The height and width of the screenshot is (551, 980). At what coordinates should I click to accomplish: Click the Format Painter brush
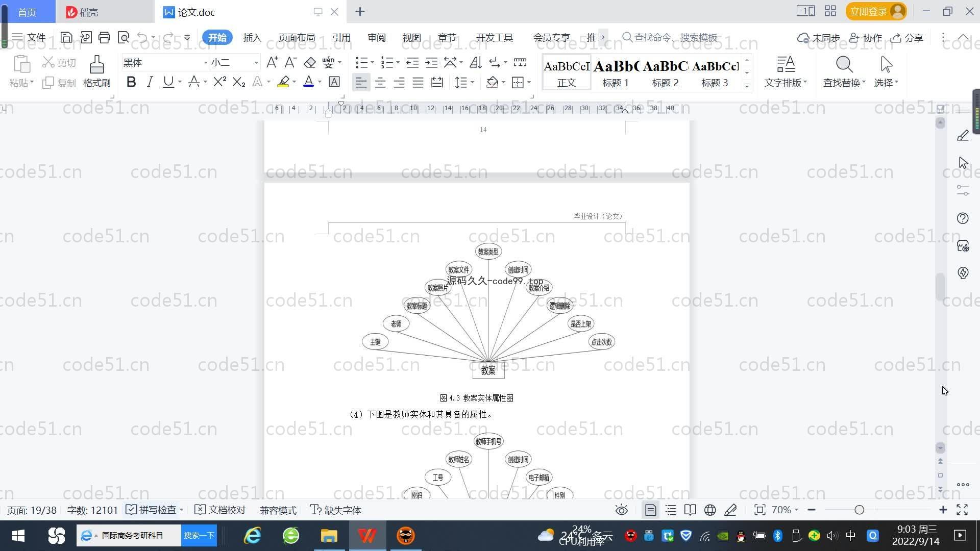[x=97, y=71]
